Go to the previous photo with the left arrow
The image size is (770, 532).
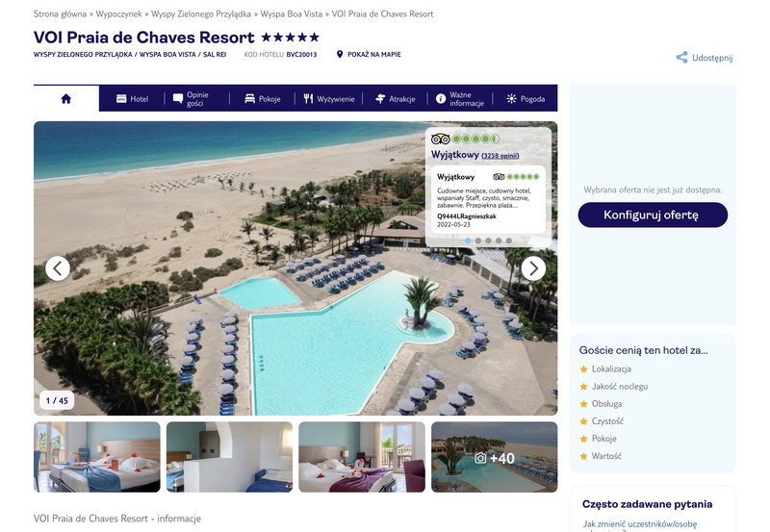[58, 268]
